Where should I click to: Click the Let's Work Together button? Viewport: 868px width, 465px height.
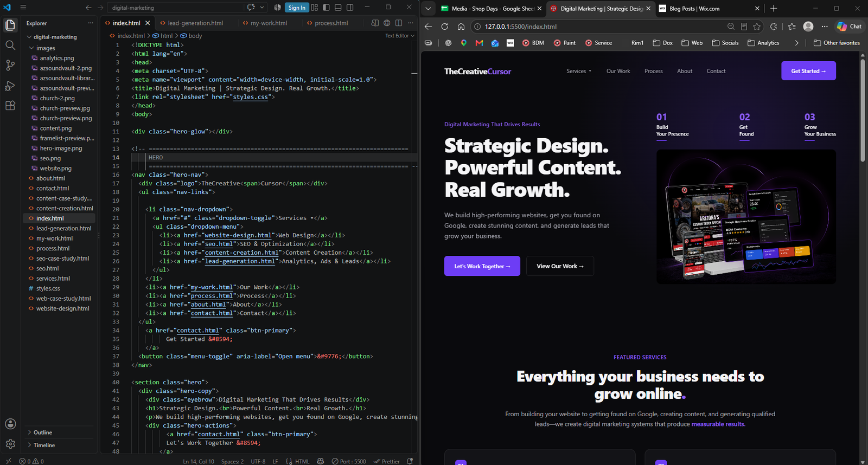(x=482, y=266)
